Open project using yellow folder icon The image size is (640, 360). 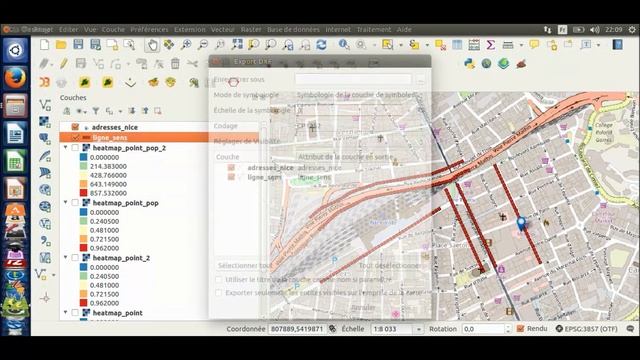click(61, 44)
